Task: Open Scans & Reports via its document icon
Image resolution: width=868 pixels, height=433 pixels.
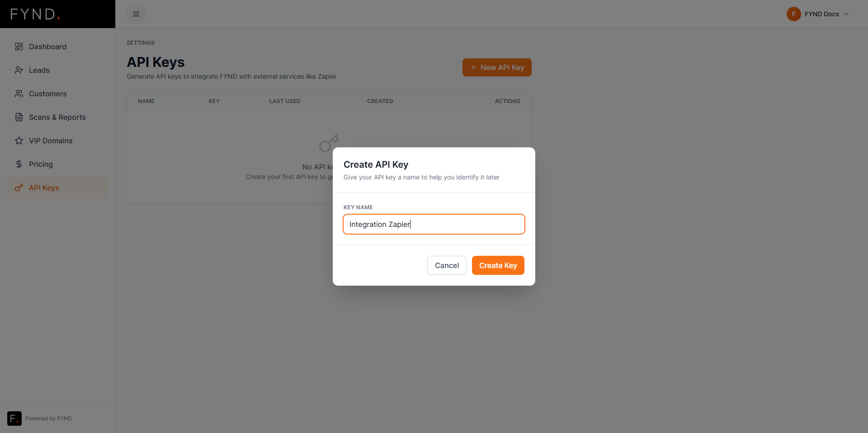Action: point(19,117)
